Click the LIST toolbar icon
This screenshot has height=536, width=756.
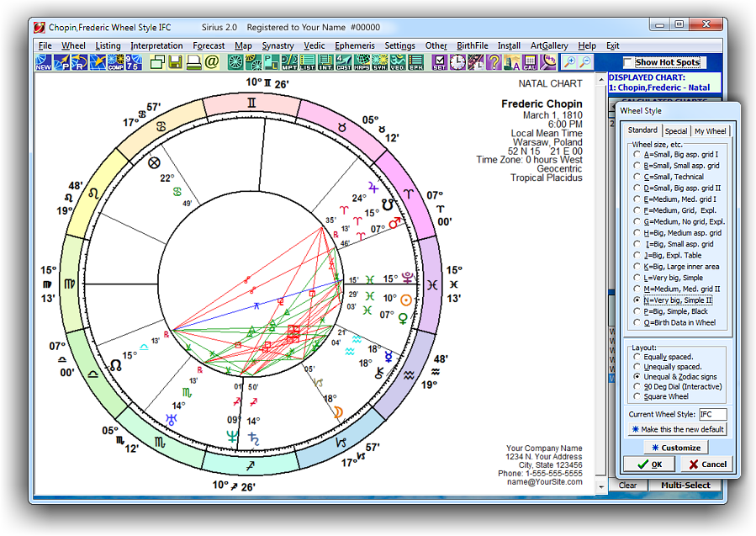click(307, 62)
